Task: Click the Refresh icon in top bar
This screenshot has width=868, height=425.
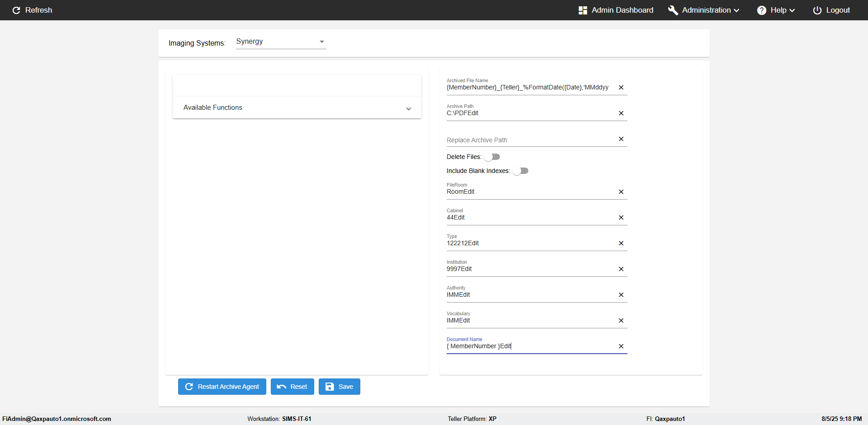Action: (17, 10)
